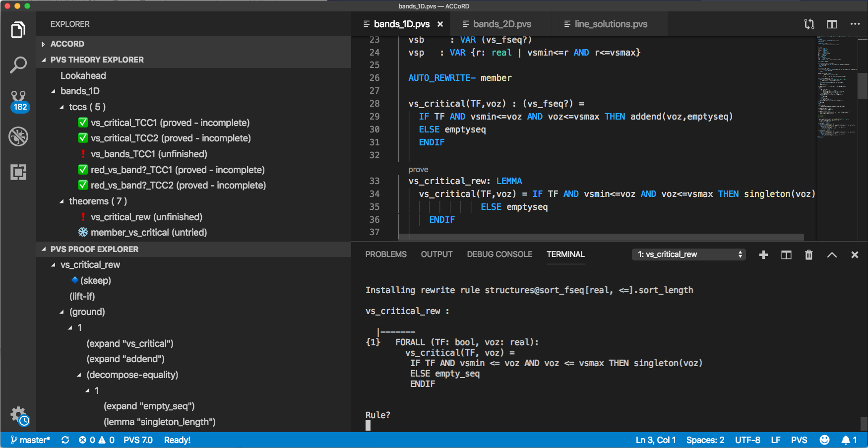Viewport: 868px width, 448px height.
Task: Split the terminal using split icon
Action: click(786, 255)
